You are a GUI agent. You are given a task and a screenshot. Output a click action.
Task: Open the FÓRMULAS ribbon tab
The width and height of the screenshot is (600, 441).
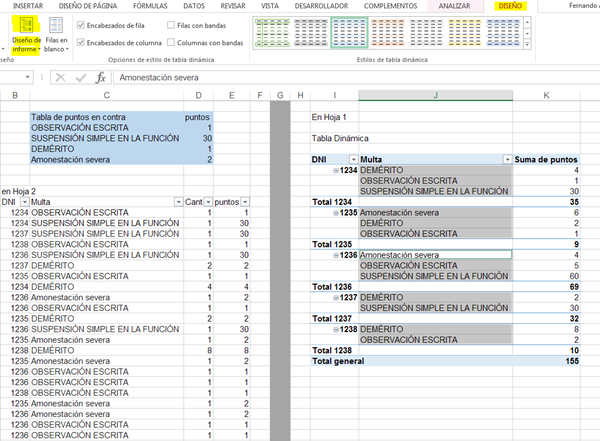pos(150,6)
